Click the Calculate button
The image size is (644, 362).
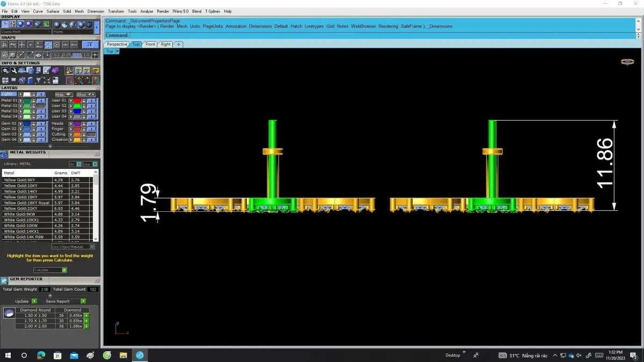[50, 270]
